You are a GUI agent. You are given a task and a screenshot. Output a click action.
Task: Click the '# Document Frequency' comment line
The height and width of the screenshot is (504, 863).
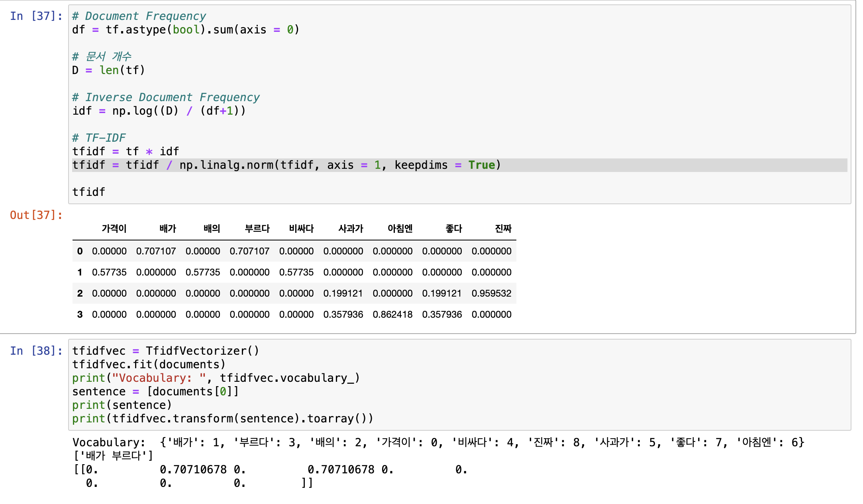pos(139,16)
